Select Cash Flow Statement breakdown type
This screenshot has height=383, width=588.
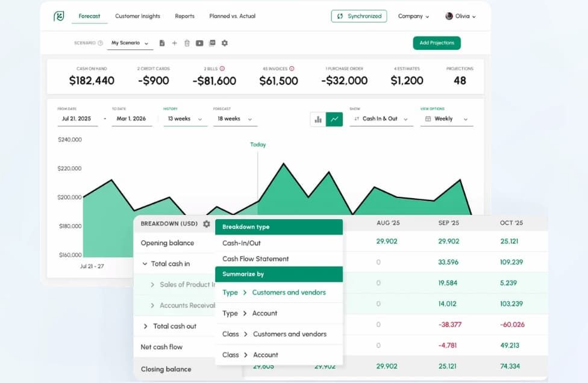pyautogui.click(x=278, y=258)
